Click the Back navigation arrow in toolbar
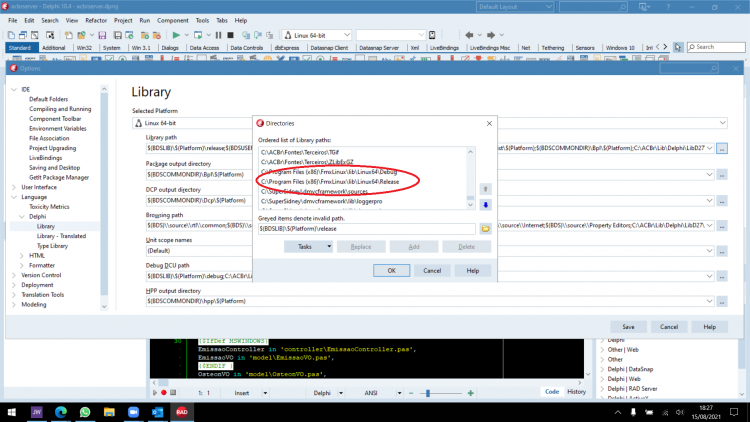 (469, 35)
